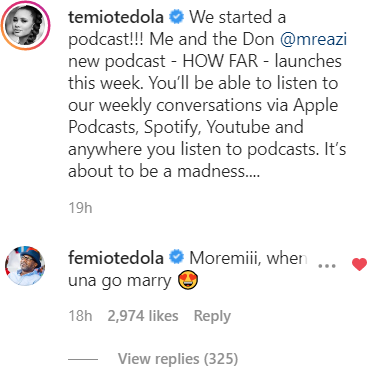Reply to femiotedola's comment
The image size is (367, 367).
(x=212, y=316)
